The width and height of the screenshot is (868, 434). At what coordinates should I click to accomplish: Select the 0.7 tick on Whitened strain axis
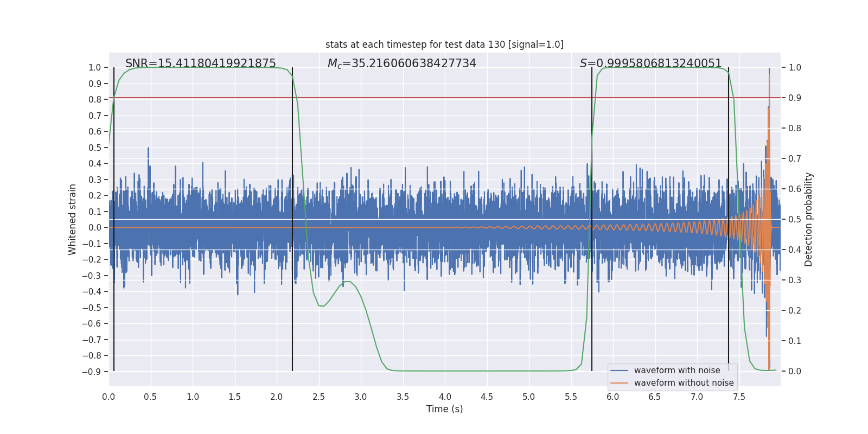[95, 116]
